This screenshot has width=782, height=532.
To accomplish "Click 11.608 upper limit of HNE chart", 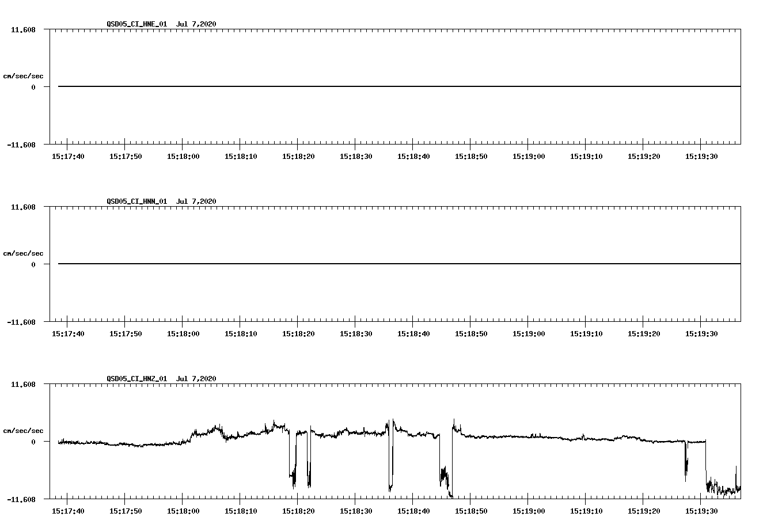I will tap(23, 29).
